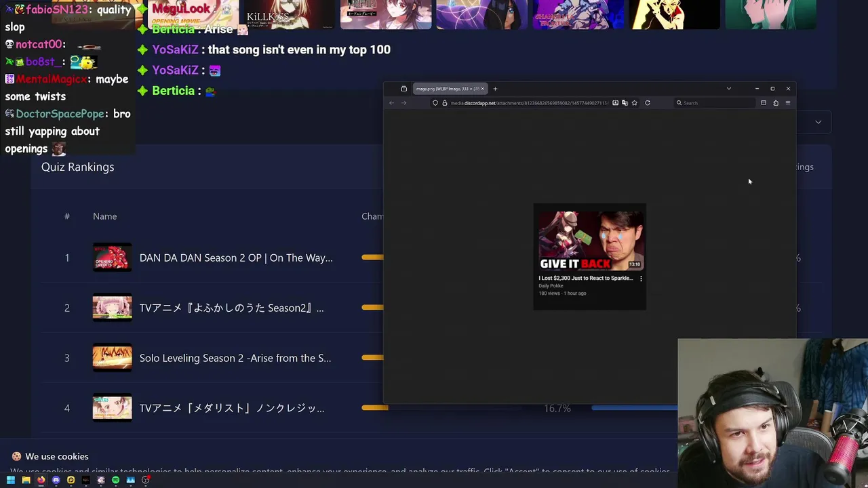This screenshot has height=488, width=868.
Task: Open Spotify from the taskbar
Action: [115, 480]
